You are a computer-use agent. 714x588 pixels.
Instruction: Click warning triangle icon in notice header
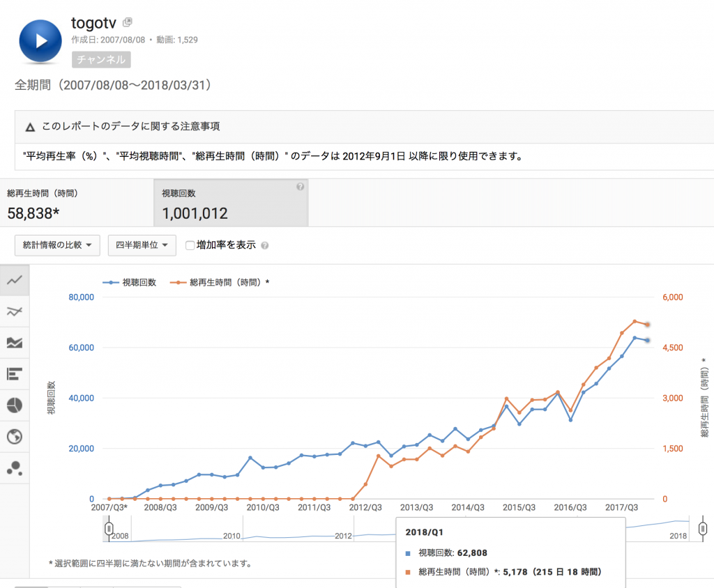[30, 127]
